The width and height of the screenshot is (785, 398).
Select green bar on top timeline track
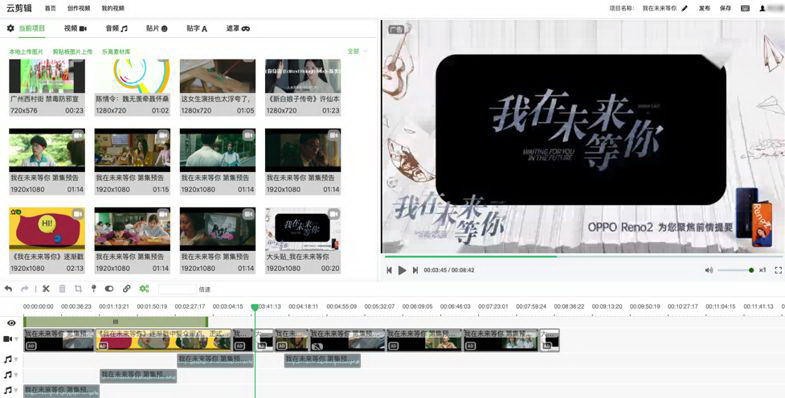116,321
